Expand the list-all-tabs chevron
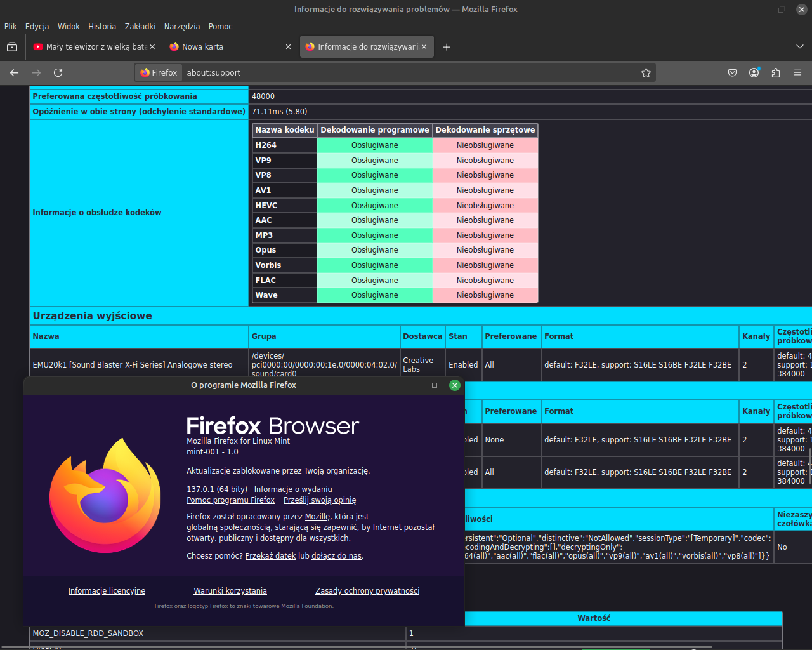Image resolution: width=812 pixels, height=650 pixels. [799, 47]
